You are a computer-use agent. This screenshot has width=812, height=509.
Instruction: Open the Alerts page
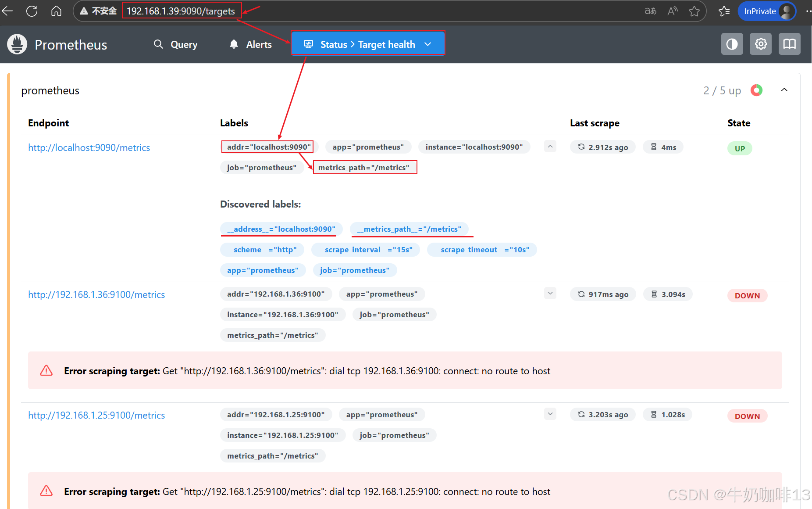point(251,44)
